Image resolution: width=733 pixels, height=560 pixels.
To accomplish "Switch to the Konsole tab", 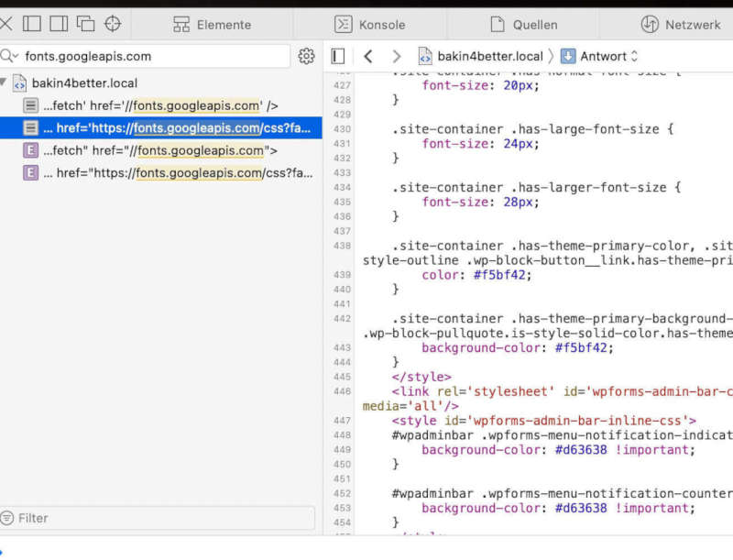I will [372, 24].
